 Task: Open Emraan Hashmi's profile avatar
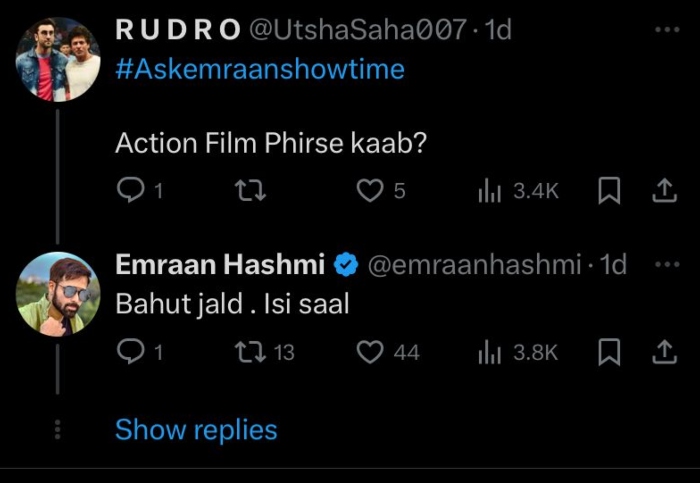(x=58, y=293)
